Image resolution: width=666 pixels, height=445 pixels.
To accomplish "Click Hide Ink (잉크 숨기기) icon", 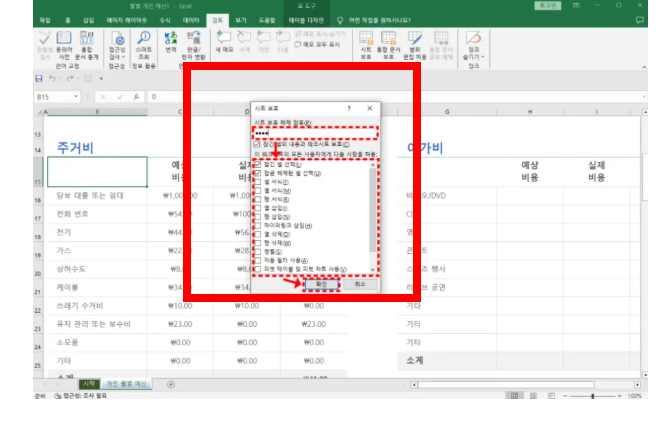I will pos(473,45).
